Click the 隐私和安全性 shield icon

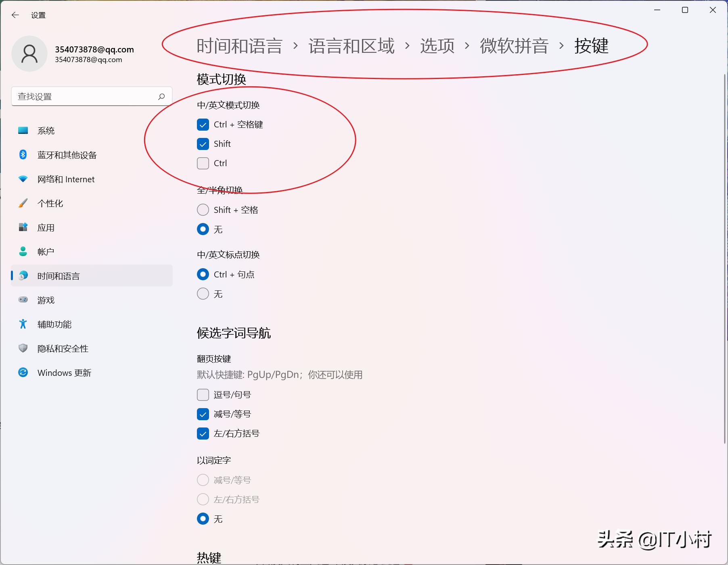(23, 348)
